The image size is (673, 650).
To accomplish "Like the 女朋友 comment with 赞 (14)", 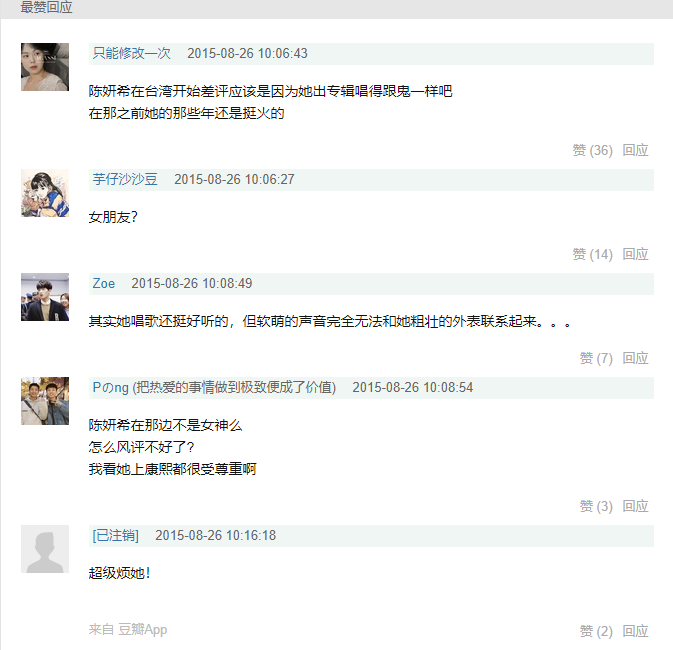I will tap(592, 254).
